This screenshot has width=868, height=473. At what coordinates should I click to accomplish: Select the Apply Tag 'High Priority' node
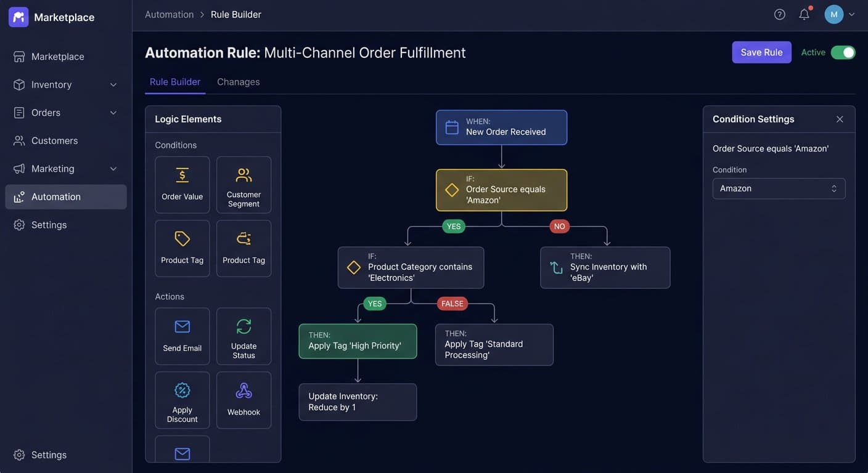coord(358,341)
